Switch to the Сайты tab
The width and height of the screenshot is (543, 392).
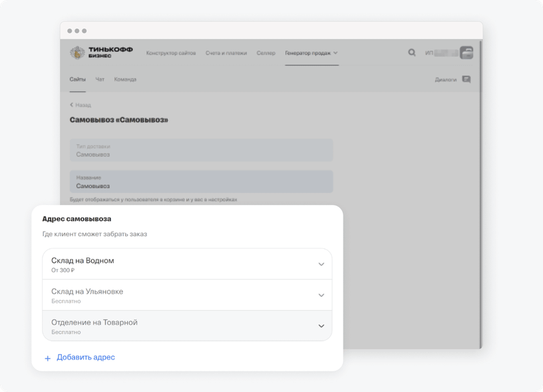point(78,79)
